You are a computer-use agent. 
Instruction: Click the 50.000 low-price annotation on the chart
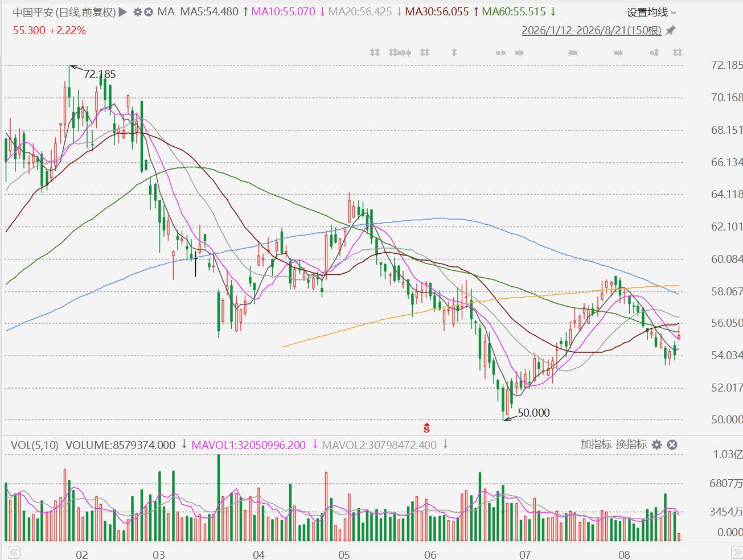[533, 413]
